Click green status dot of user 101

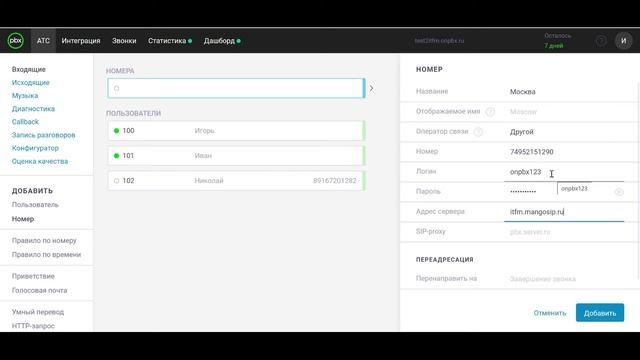[x=116, y=156]
